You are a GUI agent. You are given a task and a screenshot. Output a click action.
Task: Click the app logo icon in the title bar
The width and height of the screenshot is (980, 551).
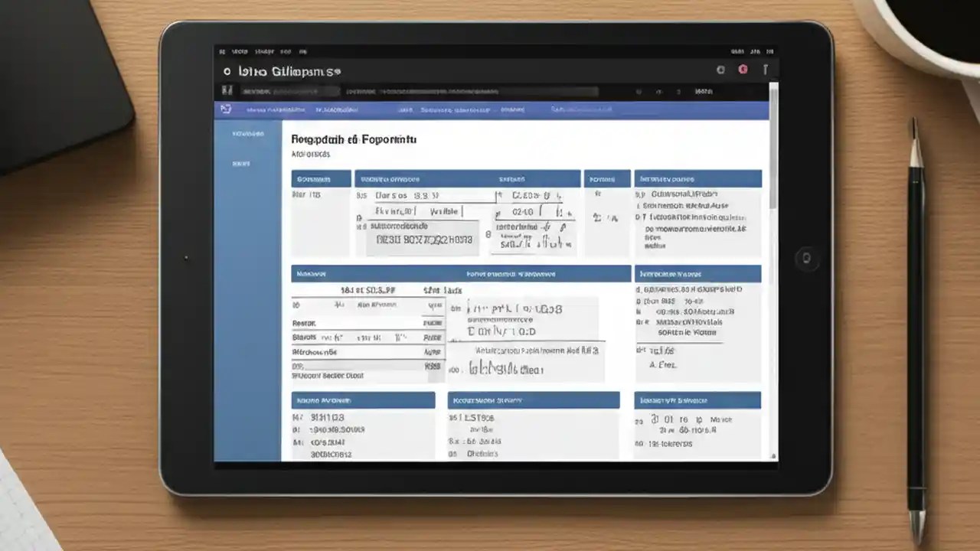coord(227,70)
